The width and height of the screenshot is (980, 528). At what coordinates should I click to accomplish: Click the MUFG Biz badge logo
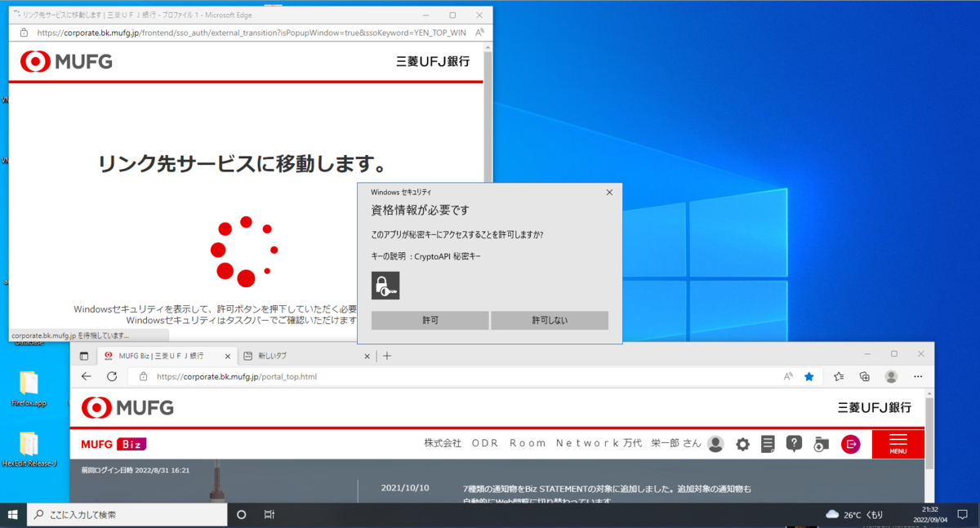pos(114,444)
